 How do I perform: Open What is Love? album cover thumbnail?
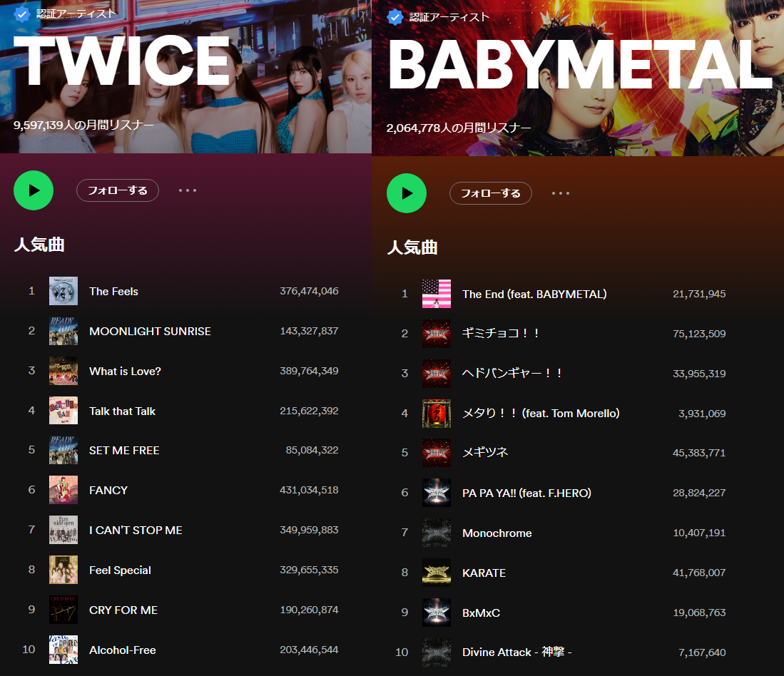(x=63, y=371)
